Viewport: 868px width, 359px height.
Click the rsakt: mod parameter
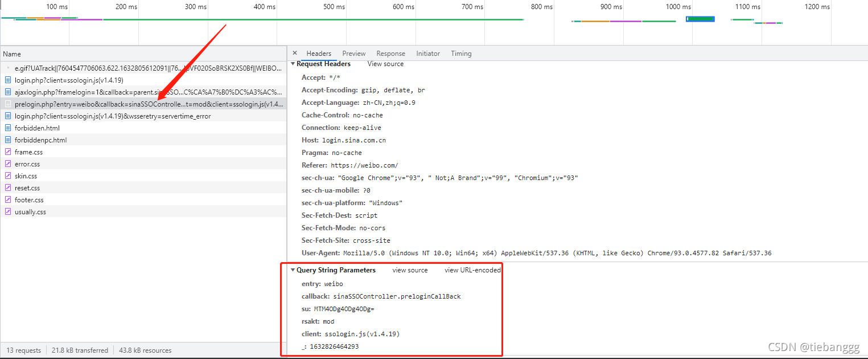(x=318, y=321)
